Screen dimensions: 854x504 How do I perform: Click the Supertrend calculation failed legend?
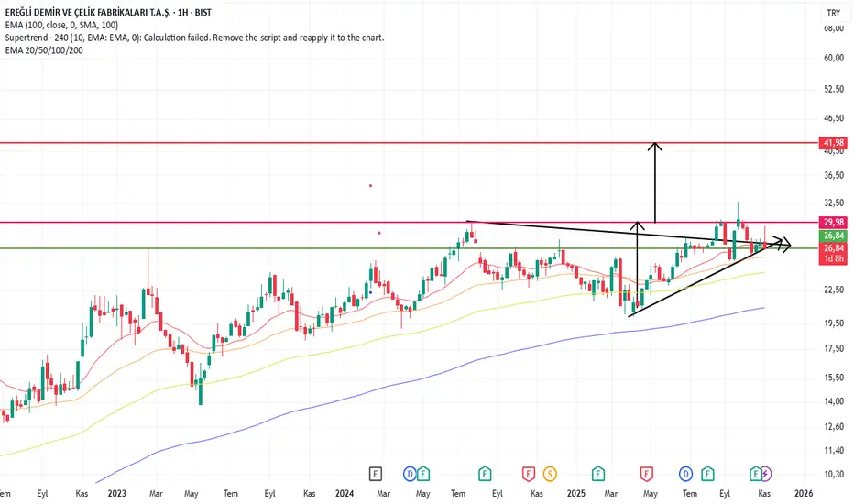pyautogui.click(x=194, y=38)
